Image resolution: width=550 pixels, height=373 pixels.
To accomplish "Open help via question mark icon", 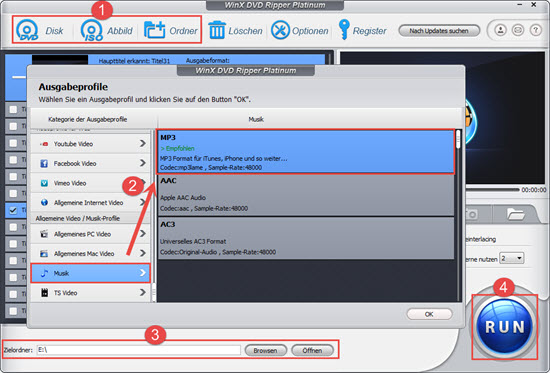I will [x=536, y=30].
